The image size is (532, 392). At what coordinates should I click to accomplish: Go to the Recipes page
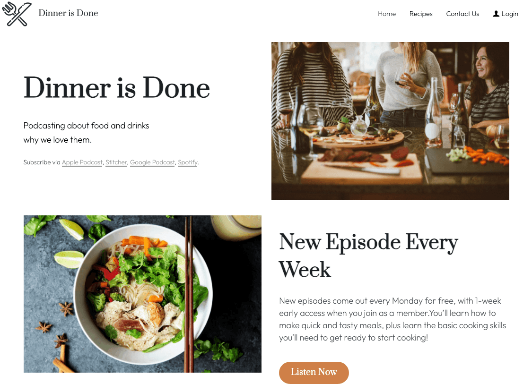pyautogui.click(x=421, y=14)
